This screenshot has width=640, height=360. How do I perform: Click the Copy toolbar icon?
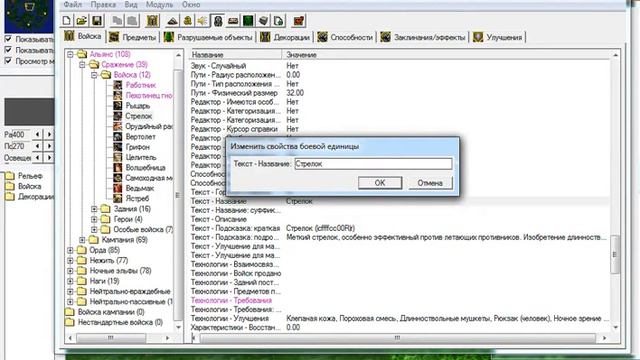(117, 20)
